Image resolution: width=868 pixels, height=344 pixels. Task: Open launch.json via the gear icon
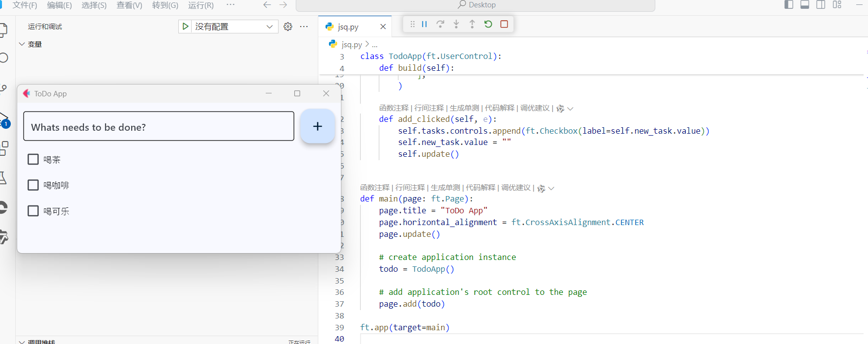[x=288, y=27]
